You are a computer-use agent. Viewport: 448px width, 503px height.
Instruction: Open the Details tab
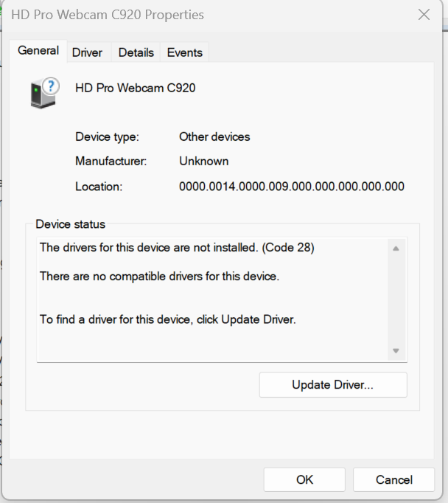click(x=136, y=52)
